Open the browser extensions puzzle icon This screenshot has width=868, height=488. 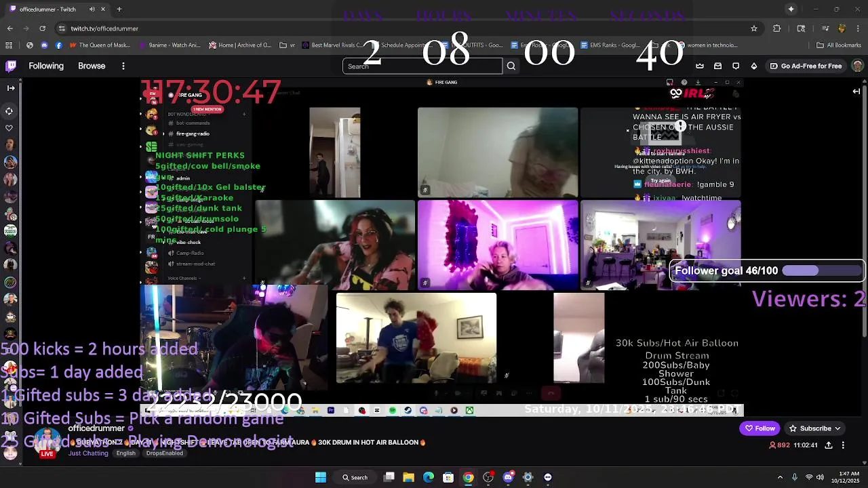point(777,28)
